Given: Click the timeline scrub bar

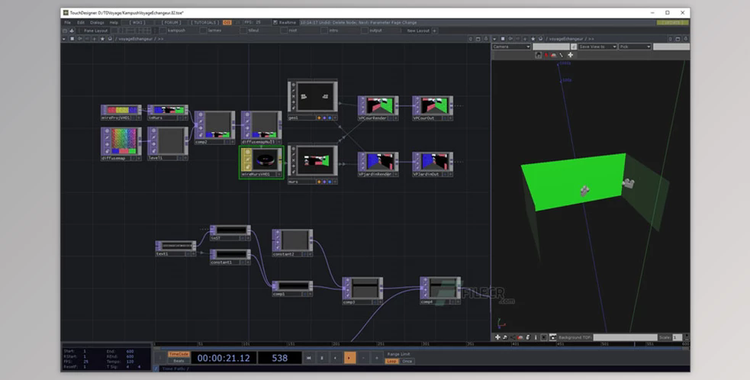Looking at the screenshot, I should click(x=421, y=344).
